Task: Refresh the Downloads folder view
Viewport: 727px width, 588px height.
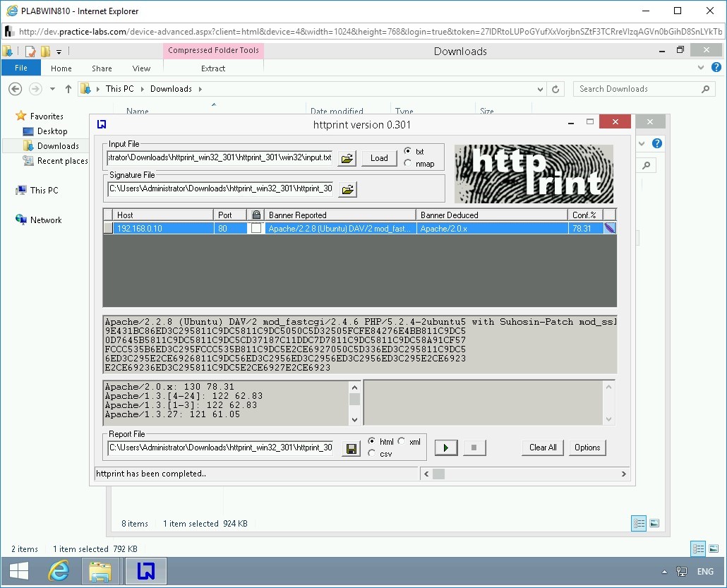Action: click(556, 89)
